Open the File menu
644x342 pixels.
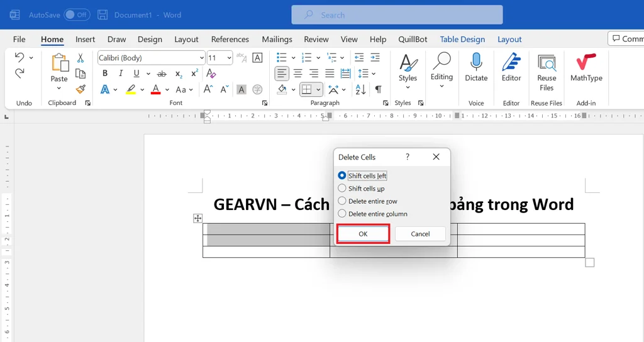click(19, 40)
